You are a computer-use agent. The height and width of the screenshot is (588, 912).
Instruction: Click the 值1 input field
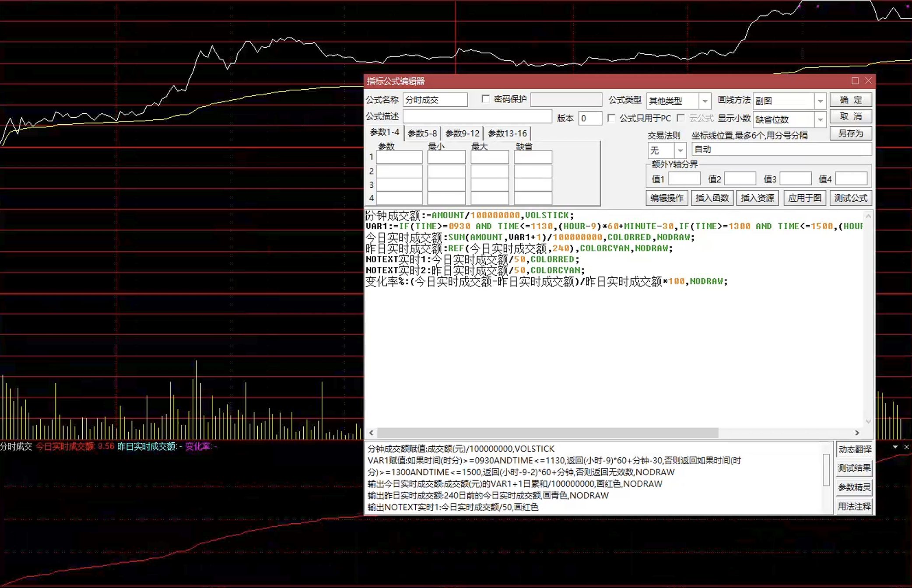[684, 179]
